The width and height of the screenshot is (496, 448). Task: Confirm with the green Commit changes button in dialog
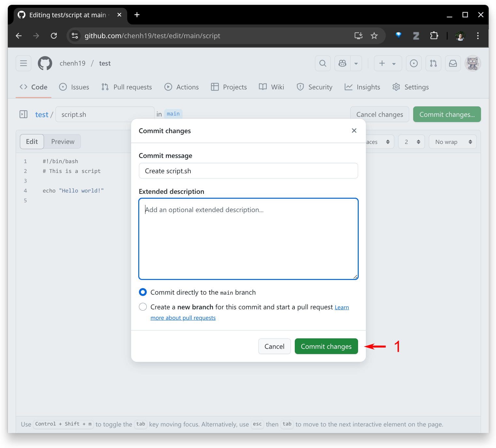[326, 346]
